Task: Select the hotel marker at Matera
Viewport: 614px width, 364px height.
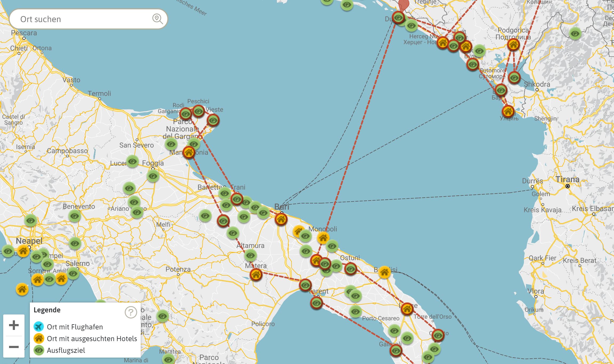Action: 256,274
